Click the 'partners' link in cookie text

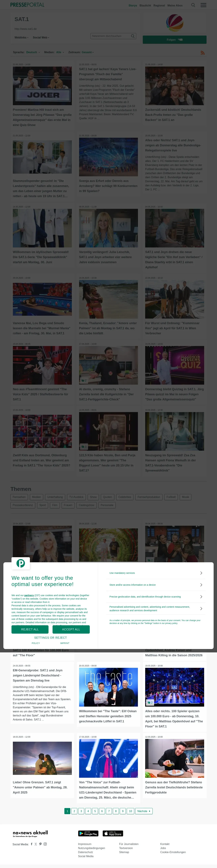pyautogui.click(x=29, y=595)
